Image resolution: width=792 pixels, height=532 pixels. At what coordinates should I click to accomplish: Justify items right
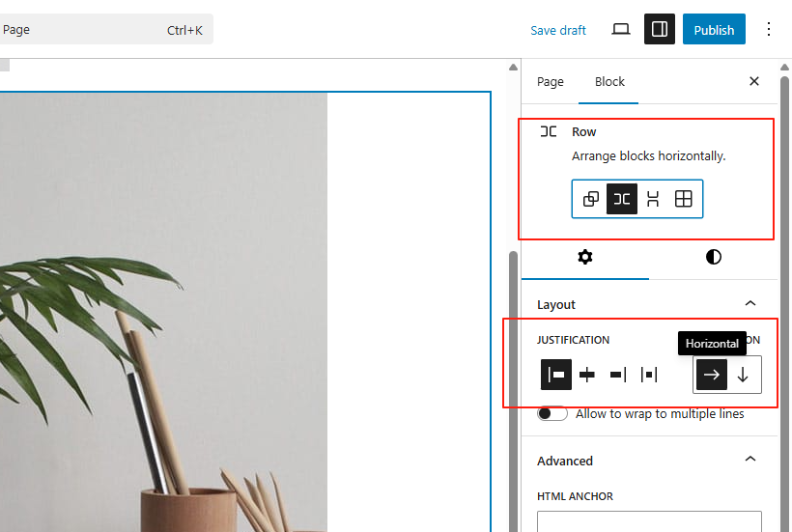click(618, 375)
